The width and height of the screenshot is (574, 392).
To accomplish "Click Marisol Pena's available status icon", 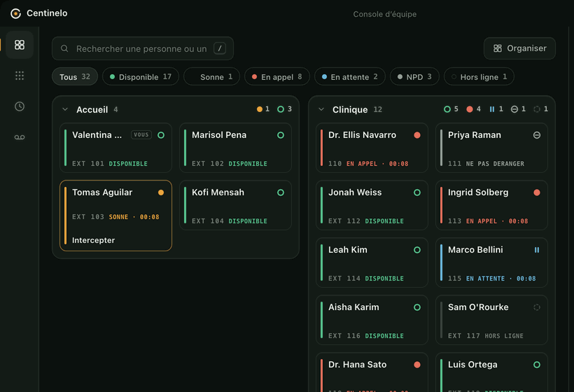I will (281, 135).
